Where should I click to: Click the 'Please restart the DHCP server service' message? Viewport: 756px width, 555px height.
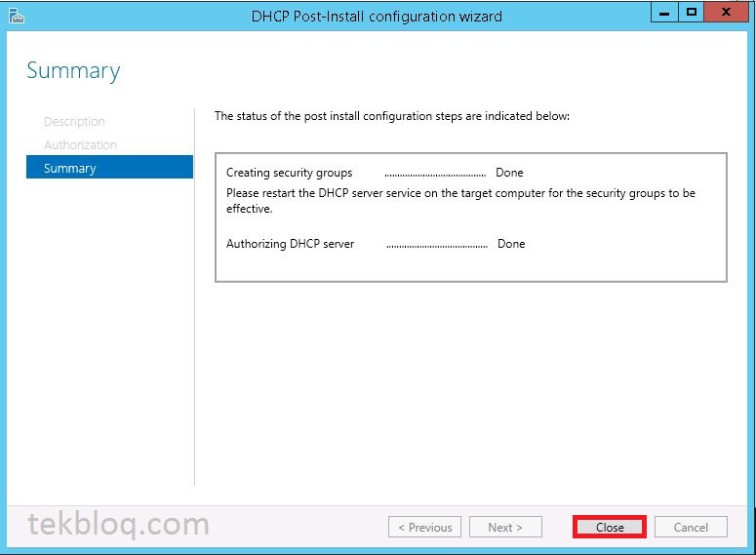[460, 201]
